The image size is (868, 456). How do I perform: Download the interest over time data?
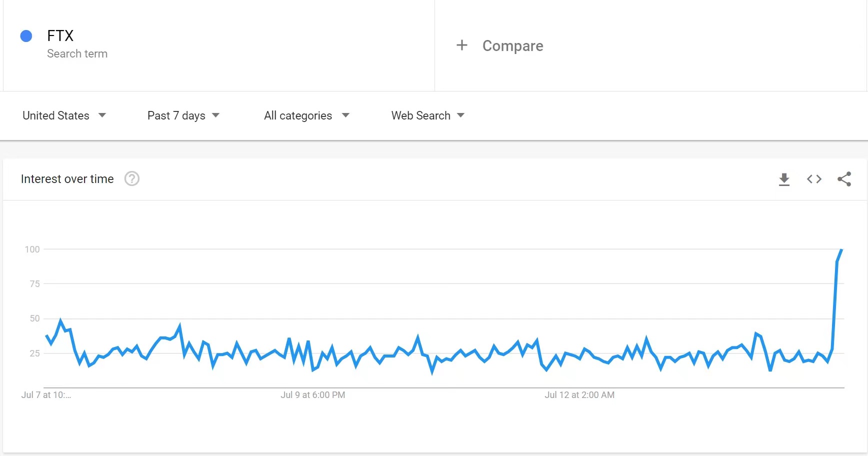click(x=784, y=179)
